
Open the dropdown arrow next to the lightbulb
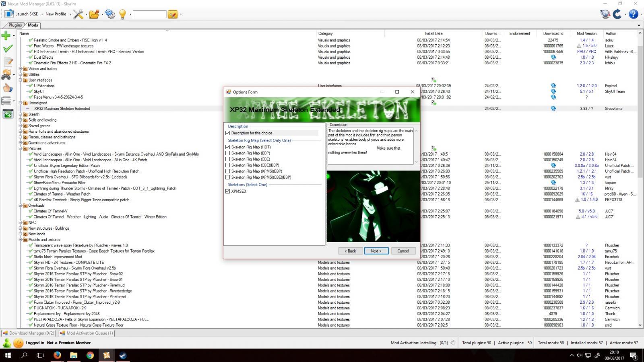(131, 14)
